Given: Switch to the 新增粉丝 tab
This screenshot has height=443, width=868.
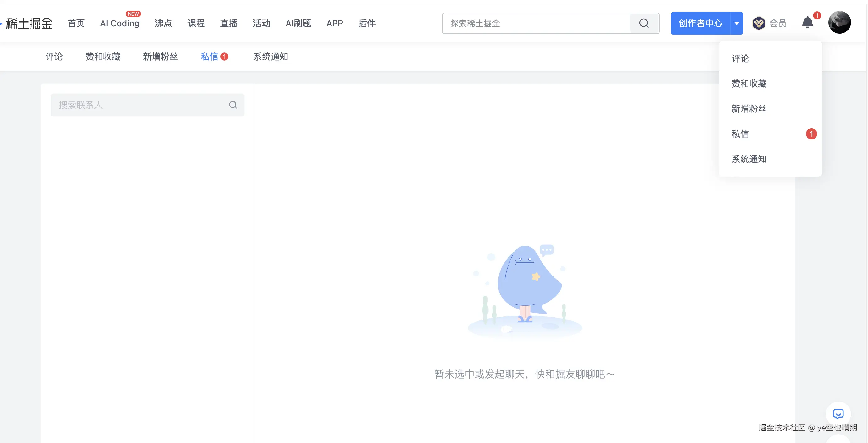Looking at the screenshot, I should click(160, 57).
